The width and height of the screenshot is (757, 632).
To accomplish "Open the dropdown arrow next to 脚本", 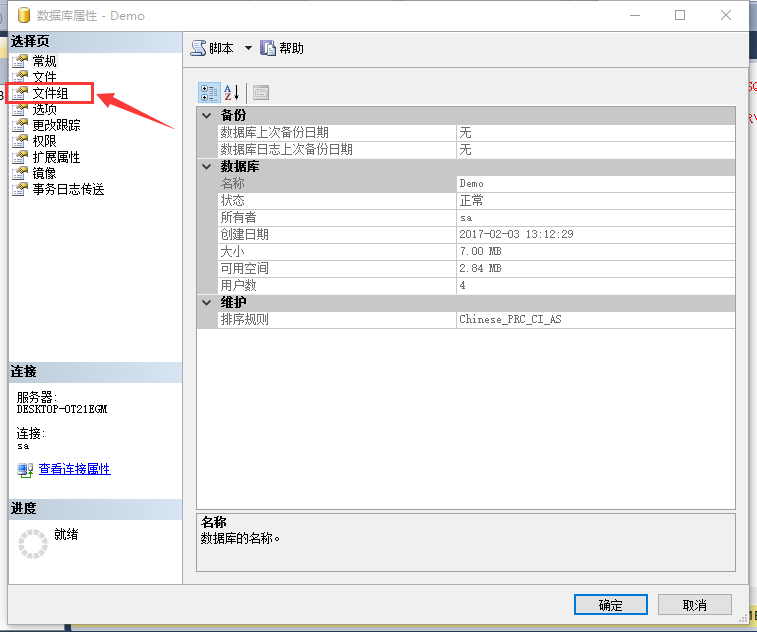I will [248, 48].
